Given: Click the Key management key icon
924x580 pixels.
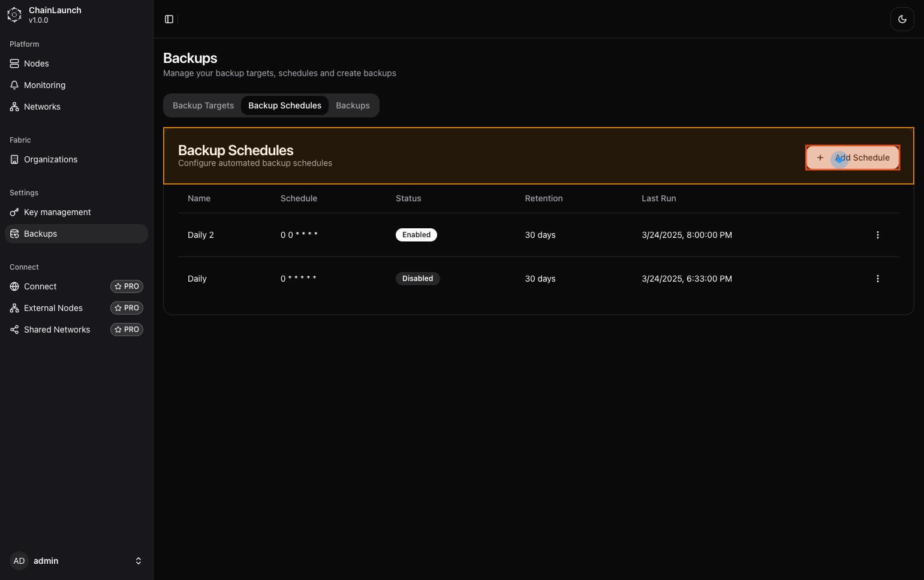Looking at the screenshot, I should tap(14, 212).
